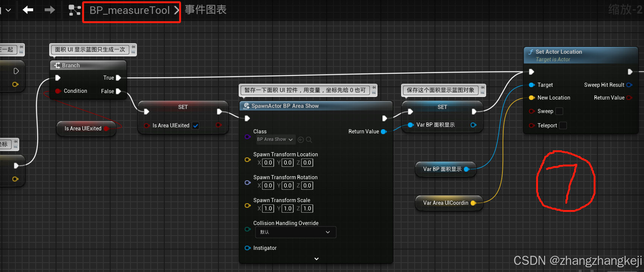Click the Branch node True output pin
The height and width of the screenshot is (272, 644).
pos(118,78)
